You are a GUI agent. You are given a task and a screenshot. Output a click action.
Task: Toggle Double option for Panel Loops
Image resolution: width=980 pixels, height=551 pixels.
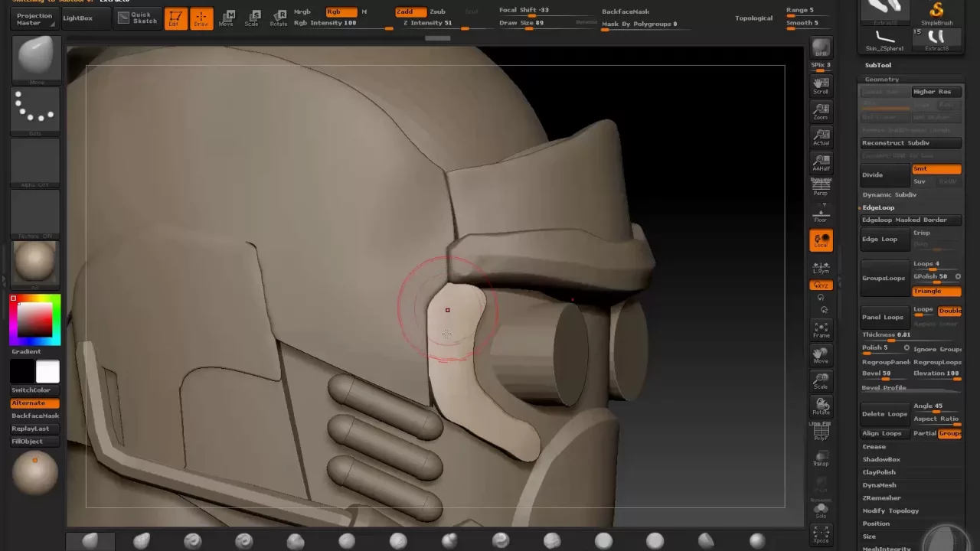coord(949,311)
